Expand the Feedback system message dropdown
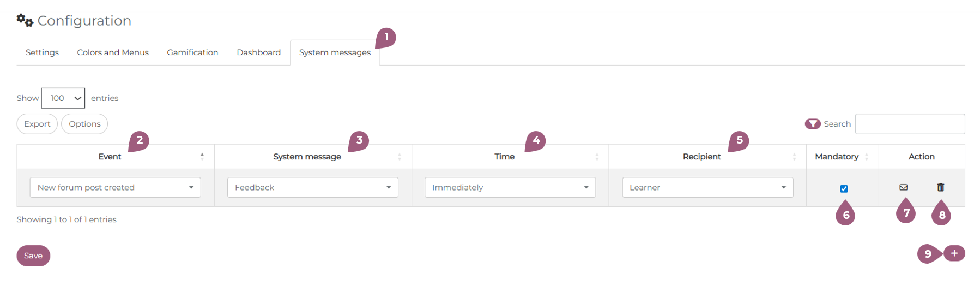This screenshot has width=980, height=285. [x=312, y=187]
